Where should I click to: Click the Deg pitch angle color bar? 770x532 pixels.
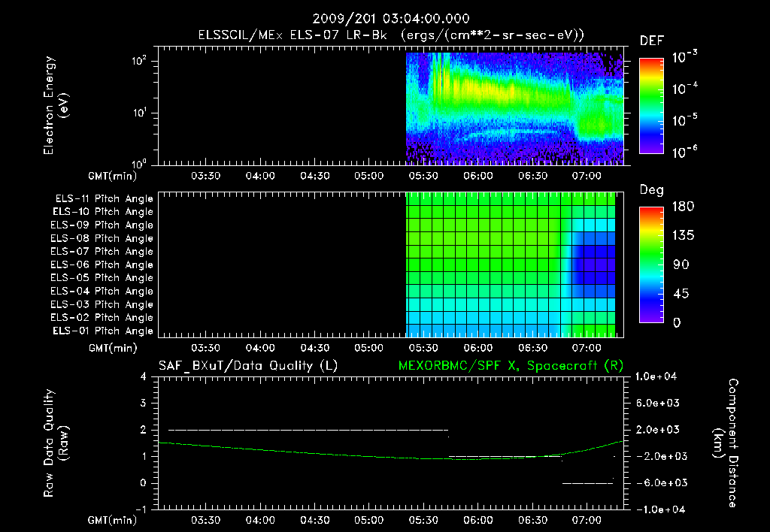click(x=651, y=265)
